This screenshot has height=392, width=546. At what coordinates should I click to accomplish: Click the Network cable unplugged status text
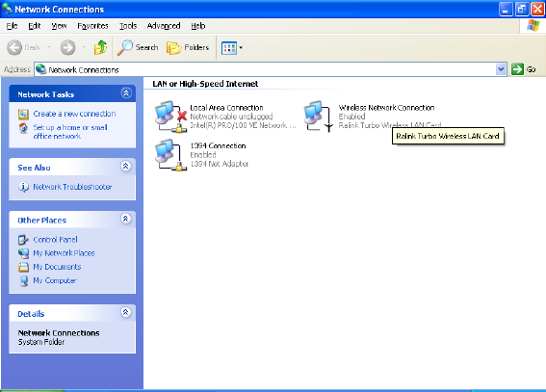coord(231,117)
